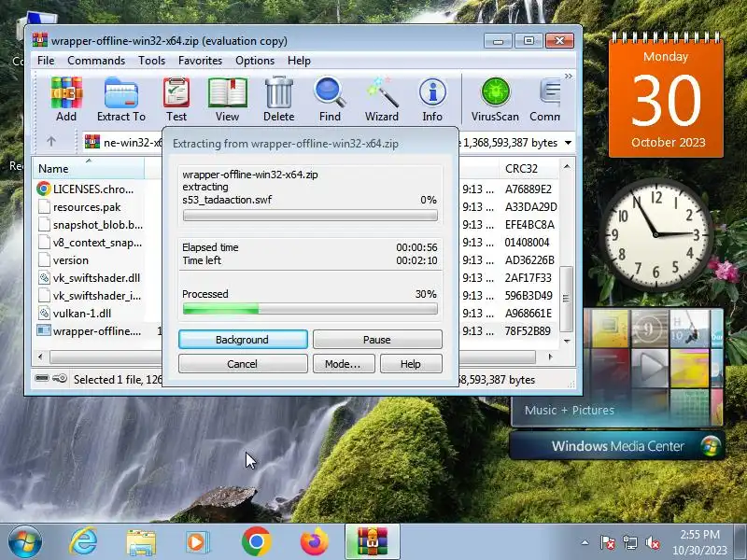
Task: Click the Test archive icon
Action: point(176,99)
